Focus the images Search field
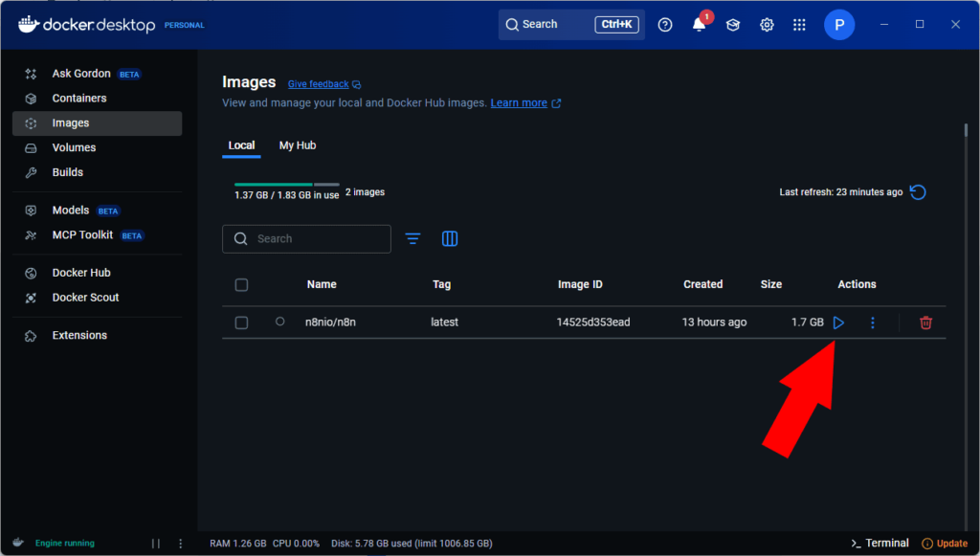The image size is (980, 556). [x=306, y=238]
